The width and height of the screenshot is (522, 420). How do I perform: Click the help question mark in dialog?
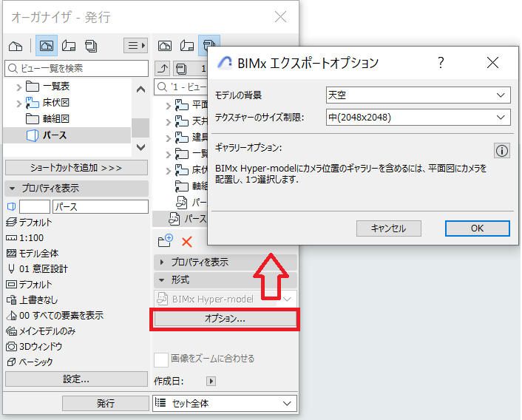441,63
